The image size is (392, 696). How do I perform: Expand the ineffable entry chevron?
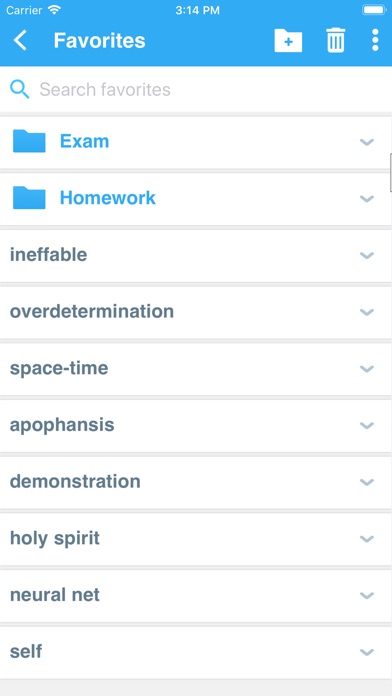[367, 255]
